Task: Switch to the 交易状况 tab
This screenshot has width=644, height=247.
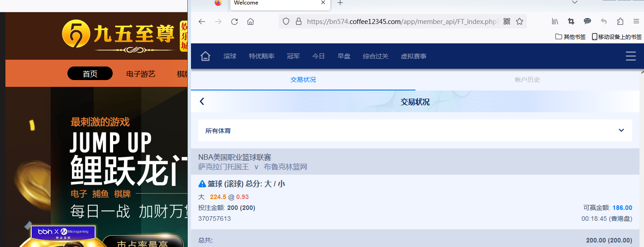Action: tap(303, 80)
